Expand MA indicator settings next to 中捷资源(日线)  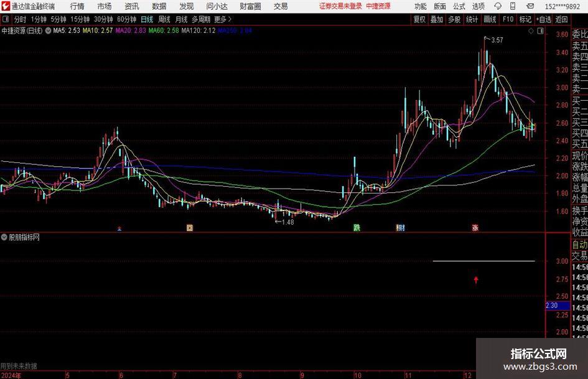(48, 30)
